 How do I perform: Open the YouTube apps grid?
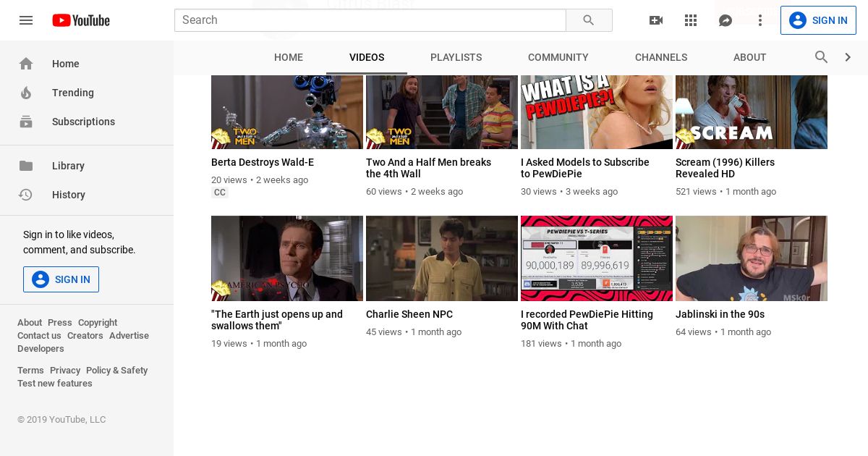[691, 20]
